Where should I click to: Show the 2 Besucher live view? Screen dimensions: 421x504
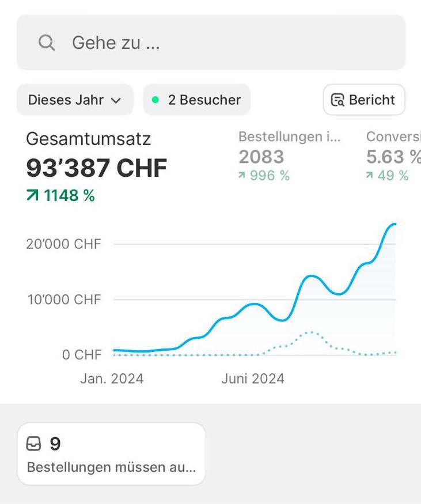(196, 100)
